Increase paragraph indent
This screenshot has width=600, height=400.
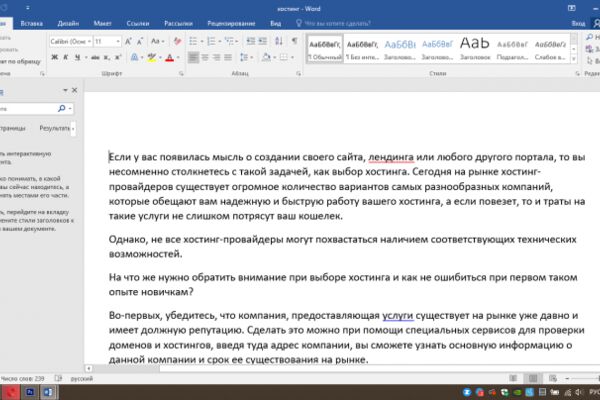click(x=262, y=41)
